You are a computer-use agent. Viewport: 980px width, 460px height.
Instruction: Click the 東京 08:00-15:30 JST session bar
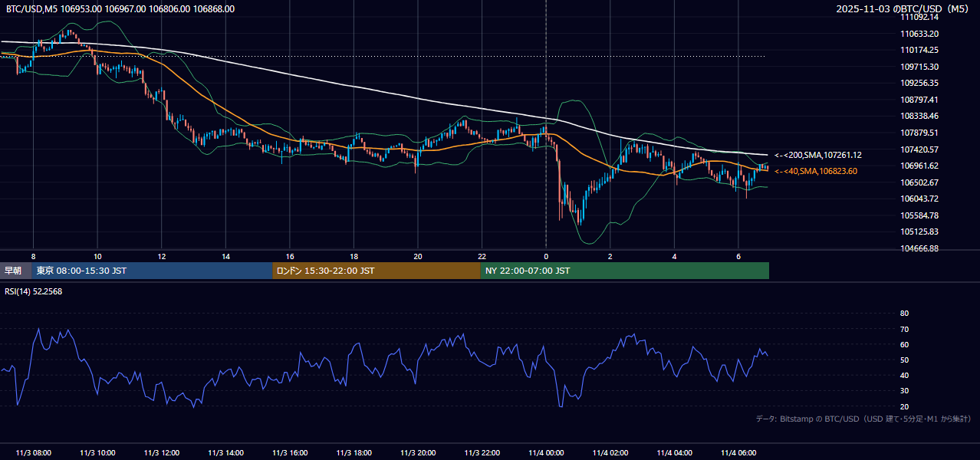pyautogui.click(x=152, y=271)
